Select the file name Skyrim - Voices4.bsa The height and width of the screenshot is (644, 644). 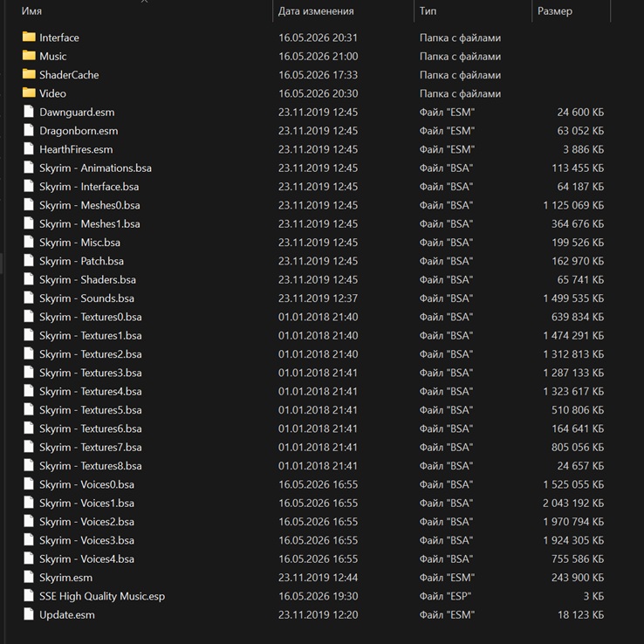pos(86,559)
